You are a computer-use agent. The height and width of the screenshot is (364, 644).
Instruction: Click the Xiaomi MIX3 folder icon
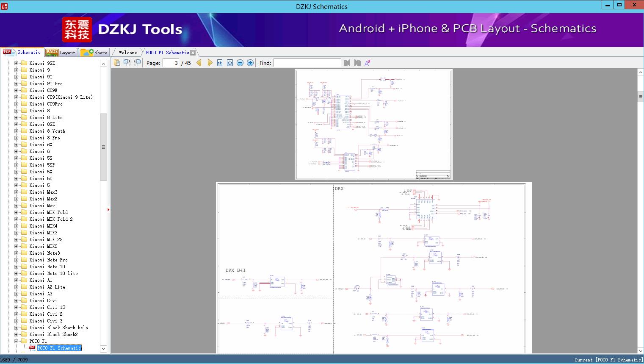pyautogui.click(x=24, y=233)
